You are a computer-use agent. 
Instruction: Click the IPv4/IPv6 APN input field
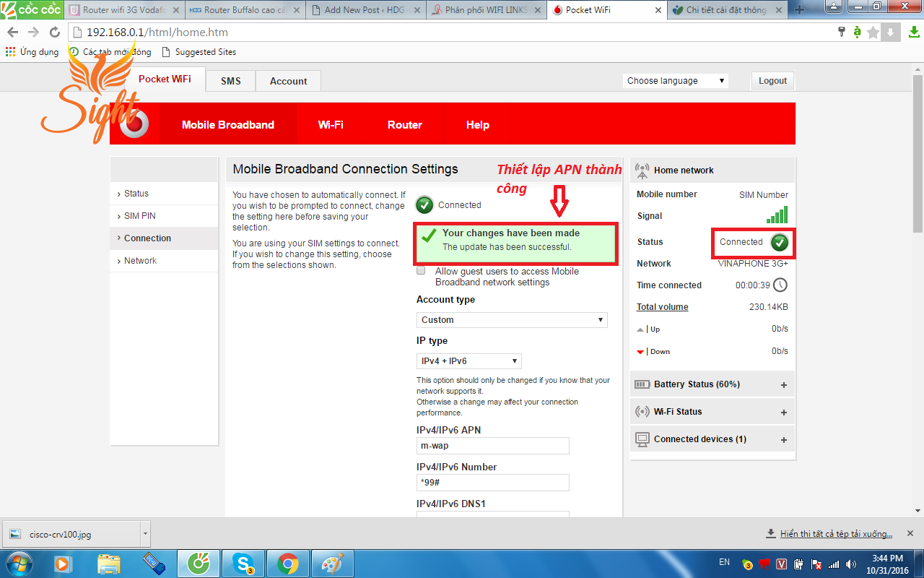tap(493, 445)
